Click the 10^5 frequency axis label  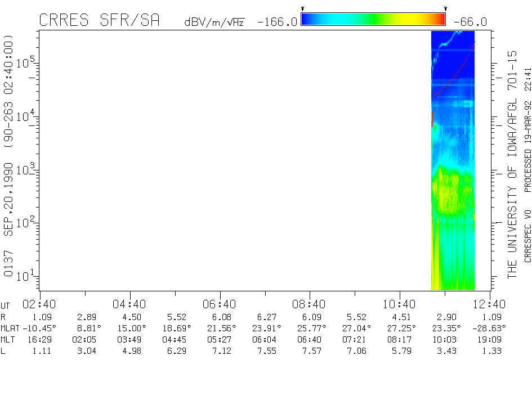25,62
